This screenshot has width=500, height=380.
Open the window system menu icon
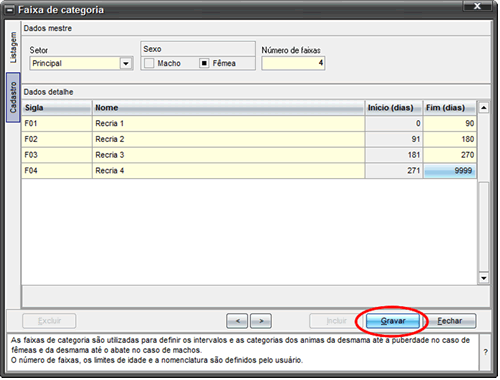pos(10,10)
